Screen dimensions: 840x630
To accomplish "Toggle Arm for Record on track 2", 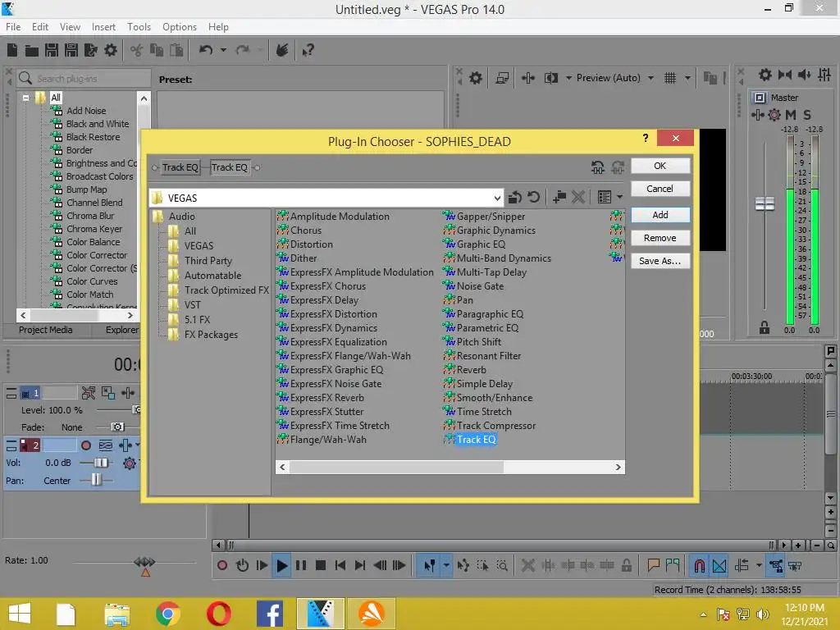I will tap(85, 445).
